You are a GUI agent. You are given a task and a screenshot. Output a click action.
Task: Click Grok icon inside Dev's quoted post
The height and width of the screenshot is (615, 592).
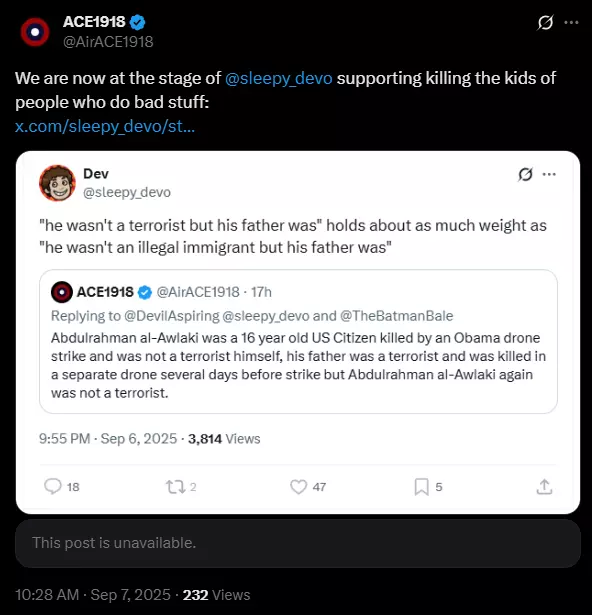tap(525, 174)
